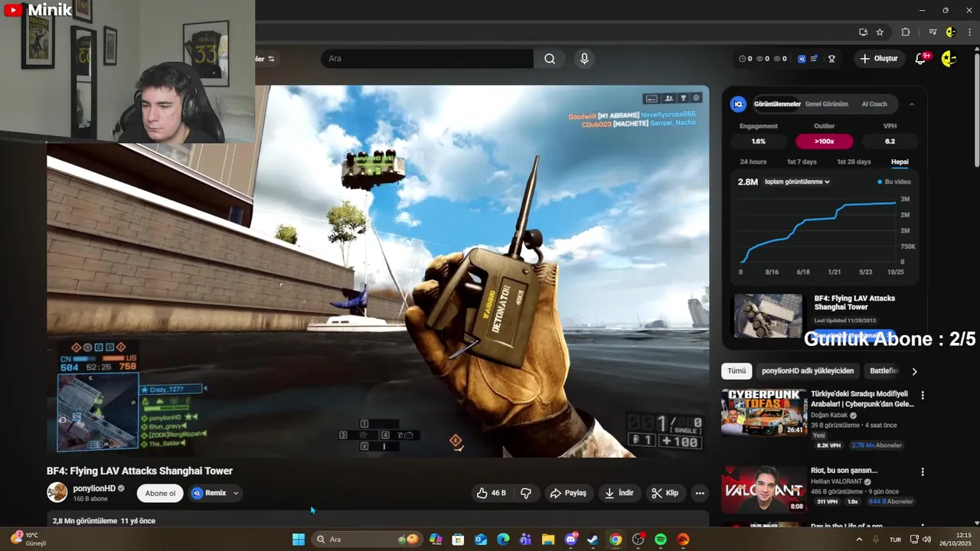Image resolution: width=980 pixels, height=551 pixels.
Task: Share the video with Paylaş
Action: pos(568,493)
